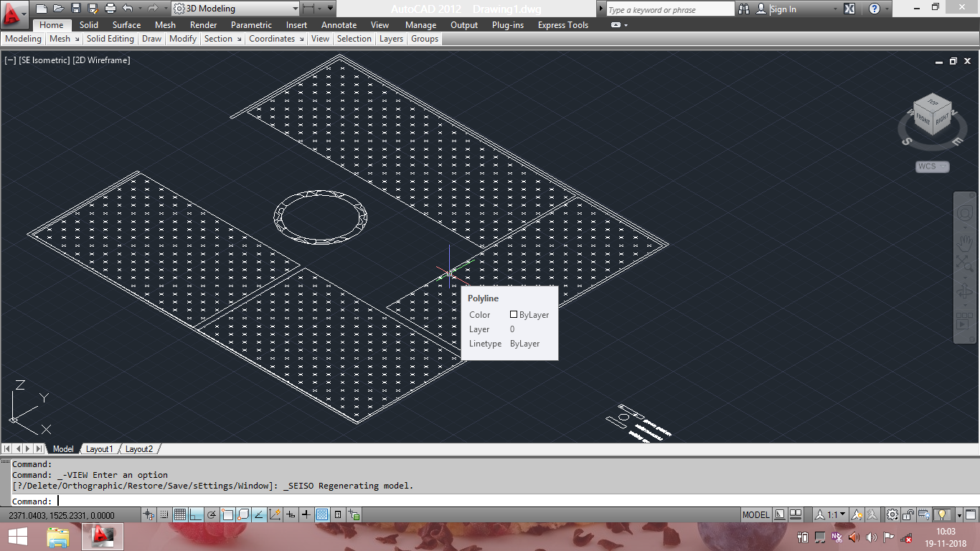The height and width of the screenshot is (551, 980).
Task: Click the Undo arrow icon
Action: point(128,9)
